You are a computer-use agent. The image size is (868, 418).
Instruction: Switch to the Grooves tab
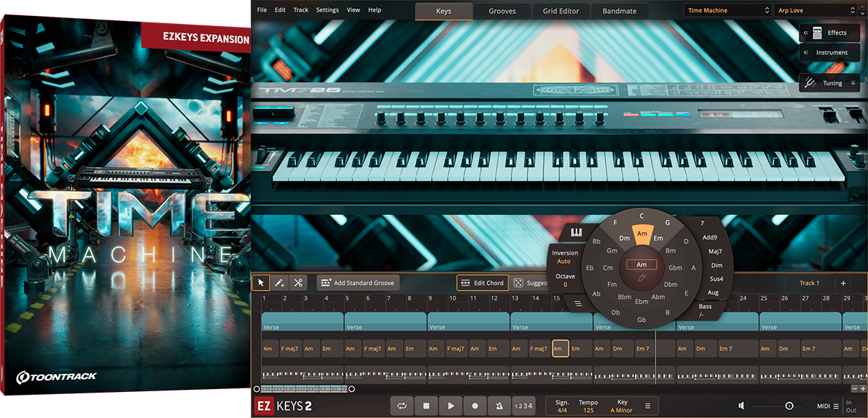pyautogui.click(x=503, y=11)
